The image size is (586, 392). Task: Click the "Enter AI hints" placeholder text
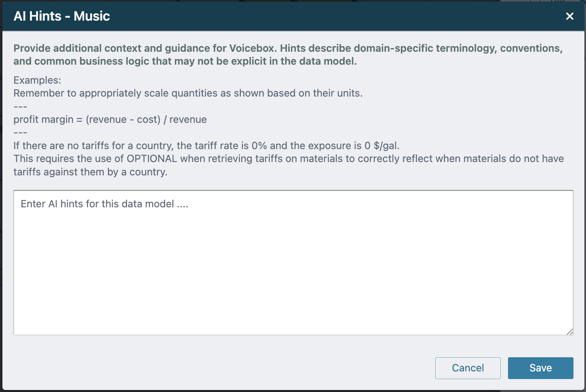click(104, 204)
